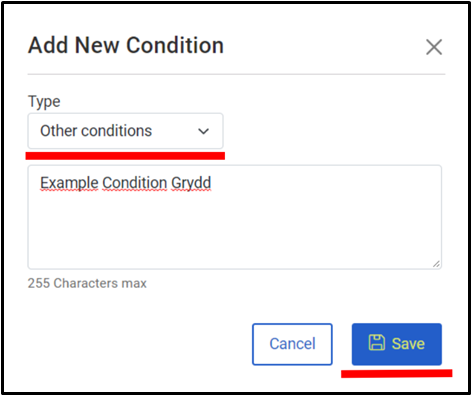Click the Cancel button
472x396 pixels.
tap(292, 344)
